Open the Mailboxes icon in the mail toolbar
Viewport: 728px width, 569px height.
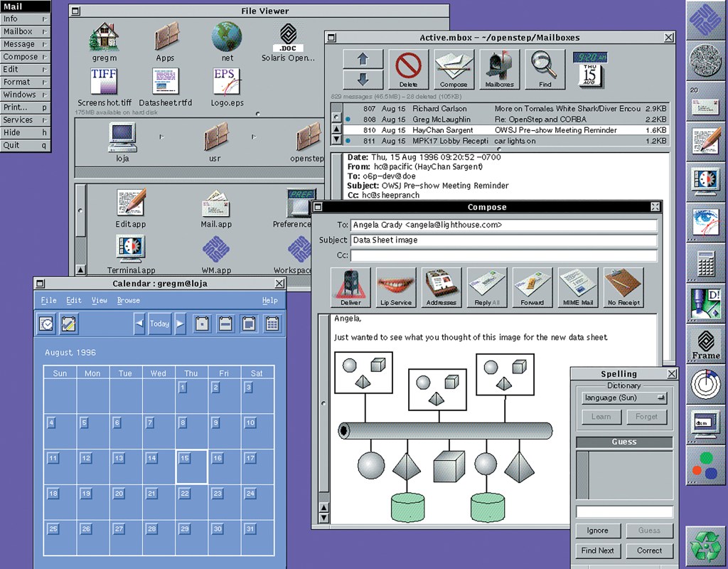[x=499, y=69]
